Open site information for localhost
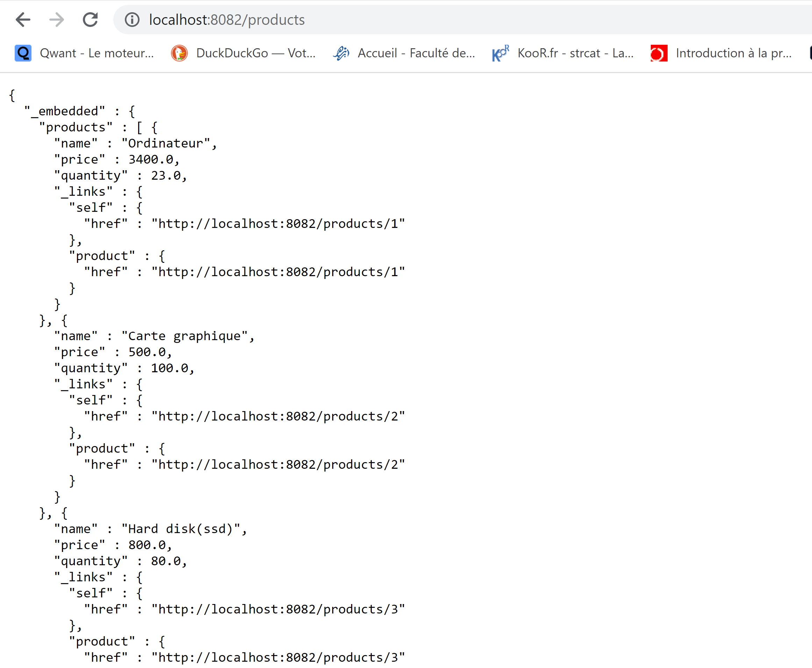Viewport: 812px width, 668px height. tap(132, 20)
